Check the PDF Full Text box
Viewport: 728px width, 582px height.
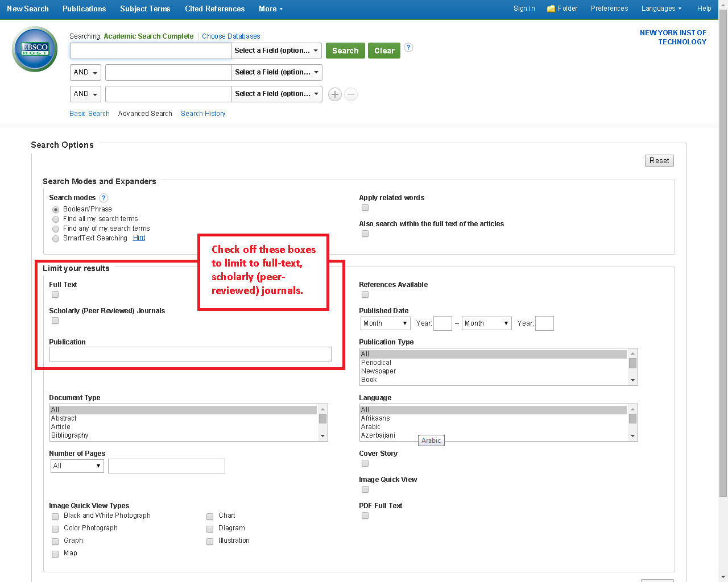[x=365, y=516]
